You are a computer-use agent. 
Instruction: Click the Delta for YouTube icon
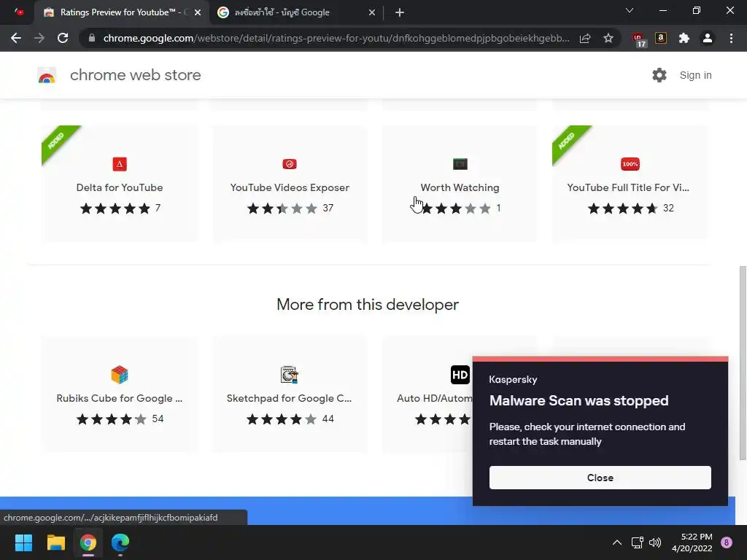pyautogui.click(x=120, y=164)
